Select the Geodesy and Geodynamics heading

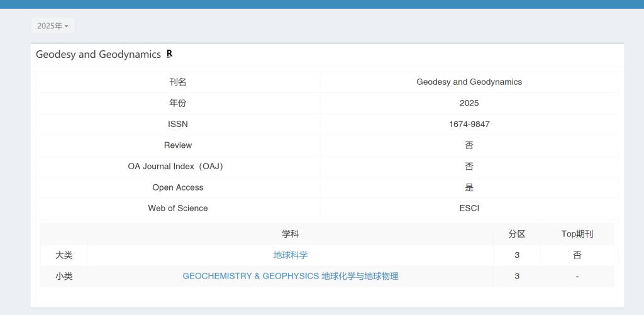click(x=98, y=54)
